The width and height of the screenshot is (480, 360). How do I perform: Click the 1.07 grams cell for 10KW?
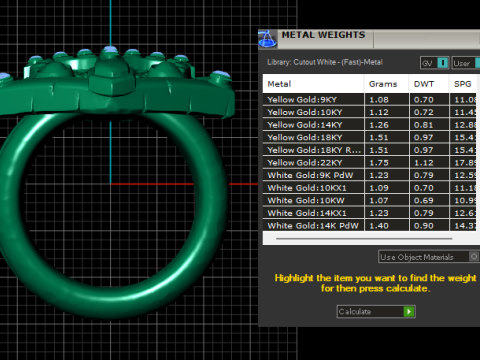coord(387,201)
